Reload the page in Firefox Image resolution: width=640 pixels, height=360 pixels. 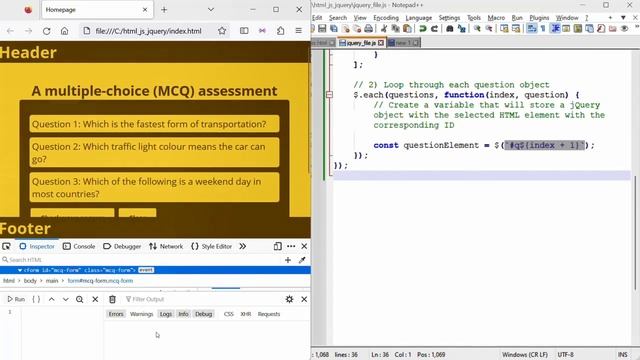tap(47, 31)
